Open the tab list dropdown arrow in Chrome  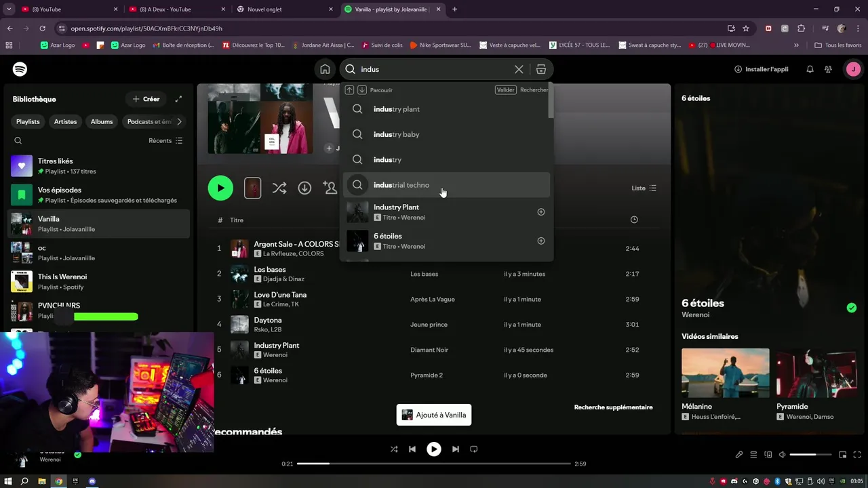tap(9, 9)
